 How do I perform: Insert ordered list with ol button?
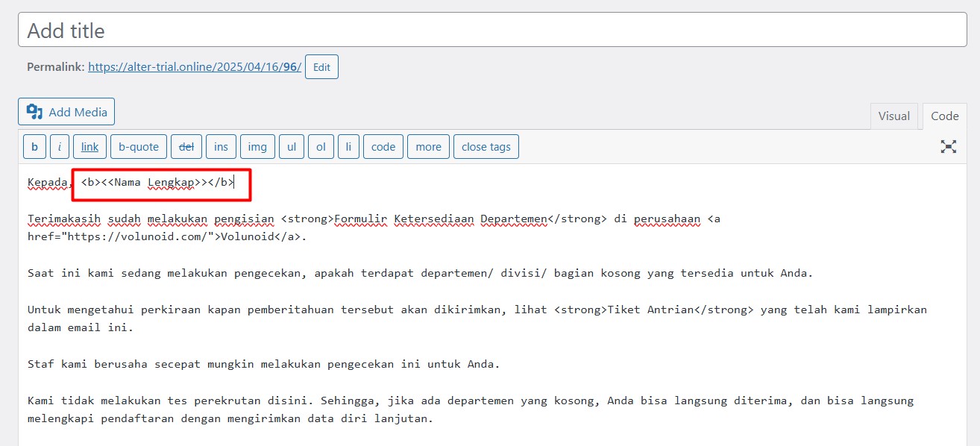[x=321, y=146]
